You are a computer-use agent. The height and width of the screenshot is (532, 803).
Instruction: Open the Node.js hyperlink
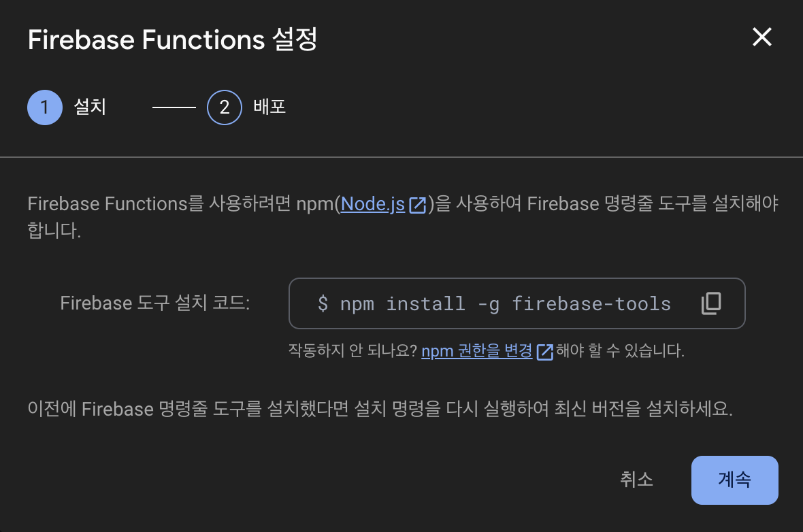pos(372,203)
